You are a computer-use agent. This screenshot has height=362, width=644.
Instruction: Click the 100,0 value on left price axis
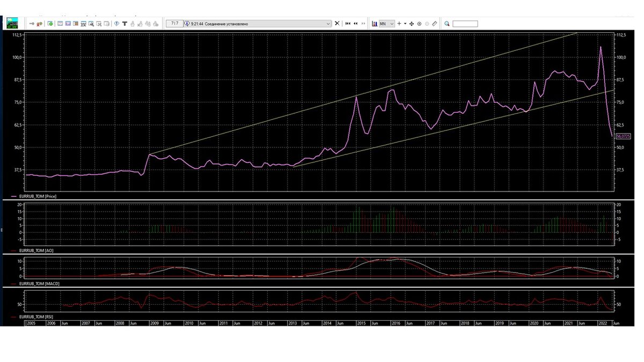point(17,57)
